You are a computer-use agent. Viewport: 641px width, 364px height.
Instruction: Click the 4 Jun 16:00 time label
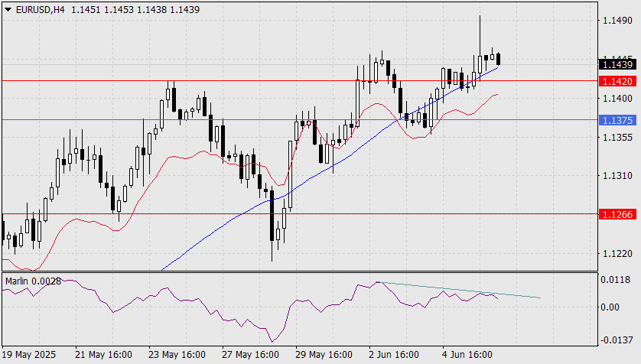click(x=467, y=354)
